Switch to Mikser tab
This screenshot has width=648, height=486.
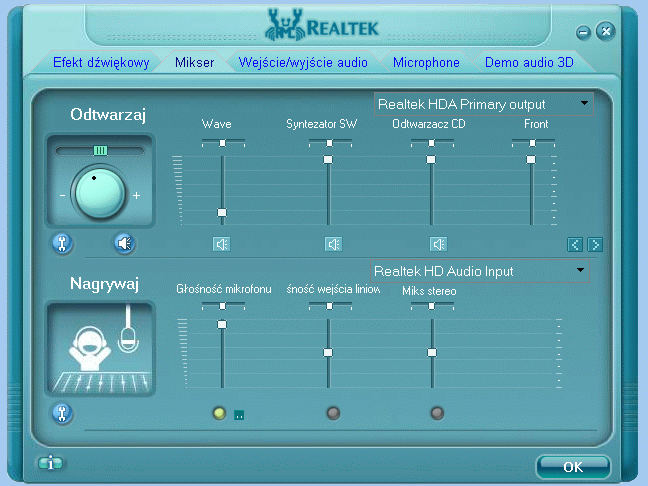[195, 62]
